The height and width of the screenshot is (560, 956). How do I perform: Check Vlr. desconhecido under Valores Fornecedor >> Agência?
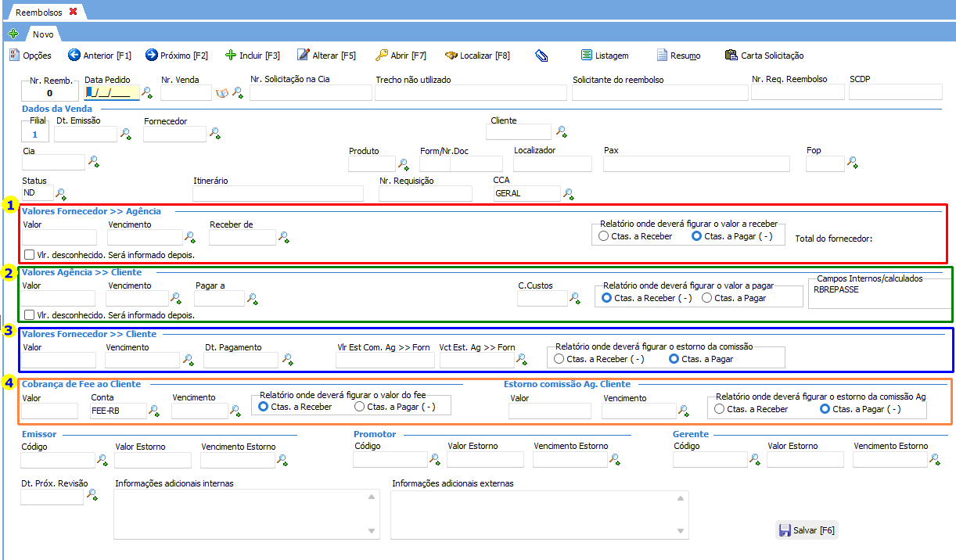(29, 255)
